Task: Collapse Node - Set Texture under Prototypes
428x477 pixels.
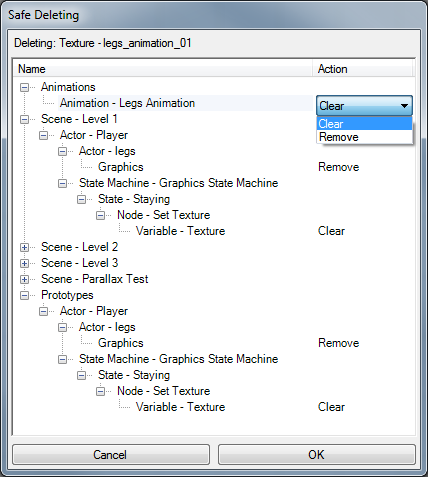Action: 101,392
